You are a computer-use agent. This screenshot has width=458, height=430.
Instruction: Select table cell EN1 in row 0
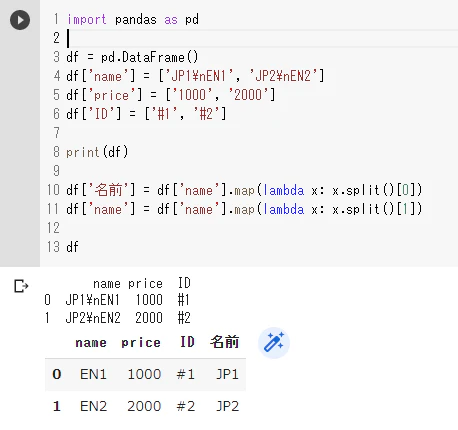click(93, 374)
